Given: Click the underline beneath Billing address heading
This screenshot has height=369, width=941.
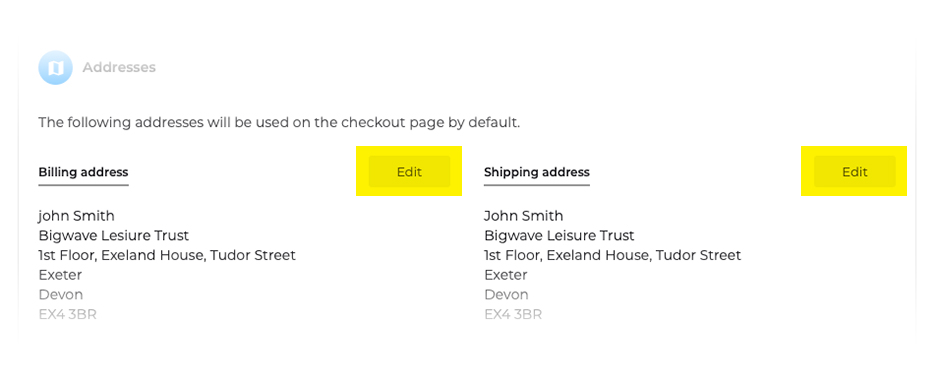Looking at the screenshot, I should pos(83,185).
